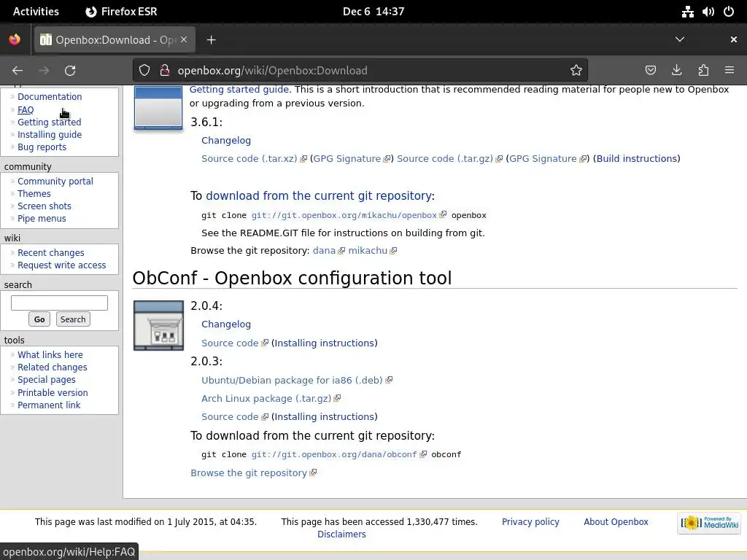The width and height of the screenshot is (747, 560).
Task: Select the Openbox:Download tab
Action: pos(114,39)
